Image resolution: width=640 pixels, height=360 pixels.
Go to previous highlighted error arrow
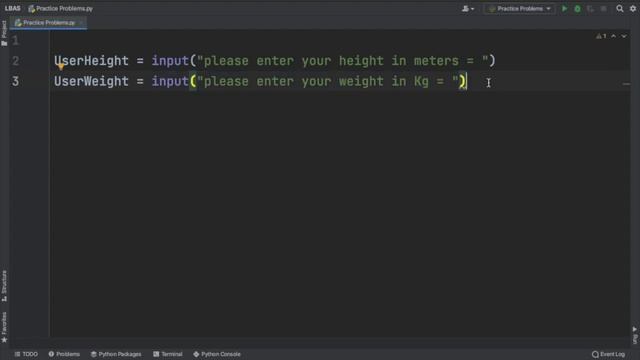click(x=613, y=36)
